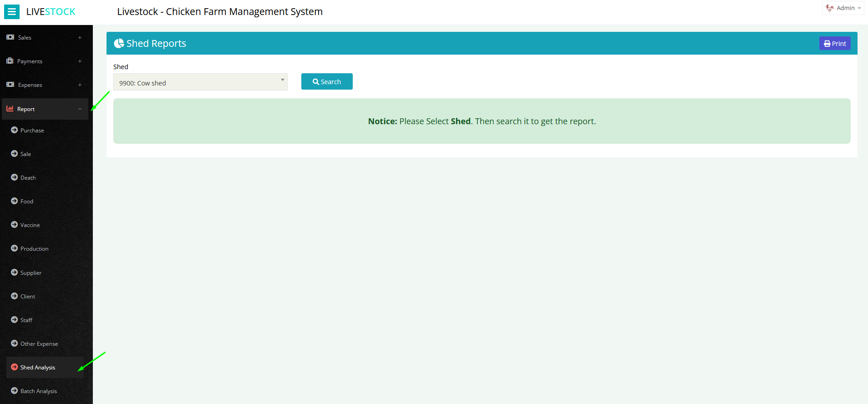Image resolution: width=868 pixels, height=404 pixels.
Task: Click the arrow icon beside Purchase
Action: coord(15,130)
